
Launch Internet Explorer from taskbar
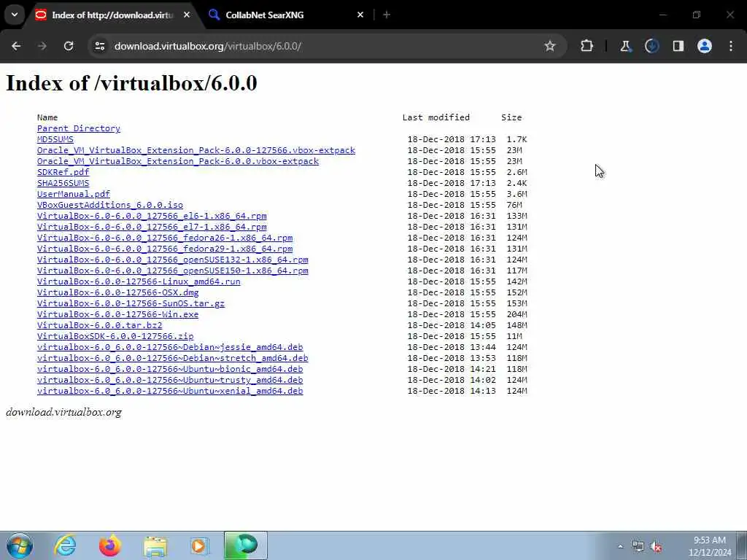pos(65,545)
